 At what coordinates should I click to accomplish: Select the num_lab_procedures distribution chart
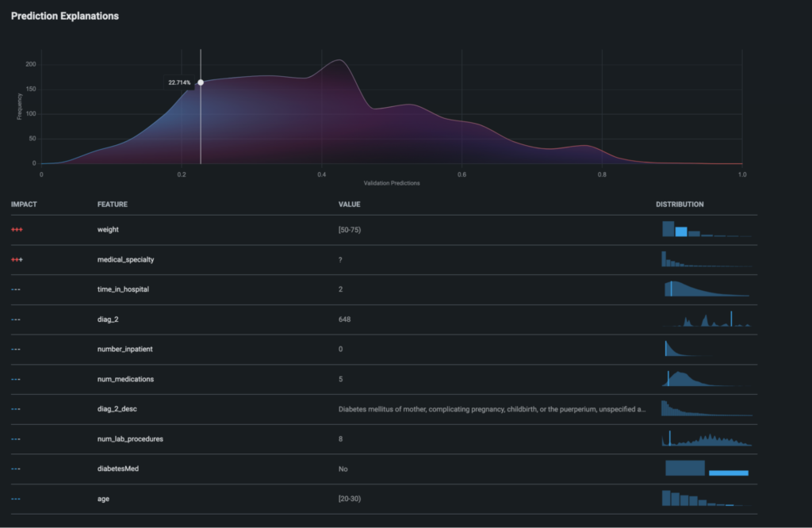tap(706, 438)
